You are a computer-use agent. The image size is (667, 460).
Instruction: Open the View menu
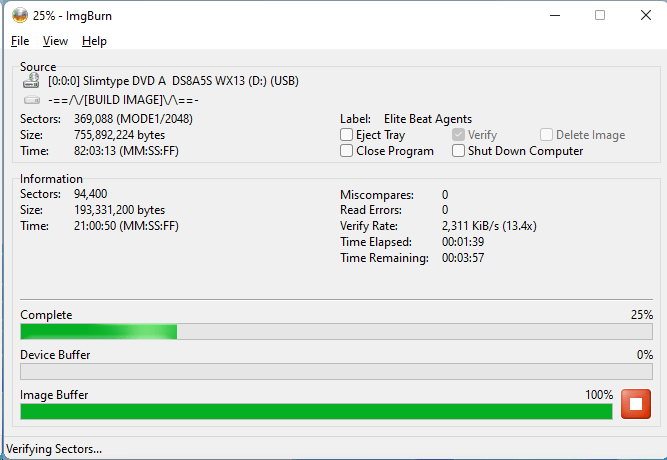pos(55,41)
